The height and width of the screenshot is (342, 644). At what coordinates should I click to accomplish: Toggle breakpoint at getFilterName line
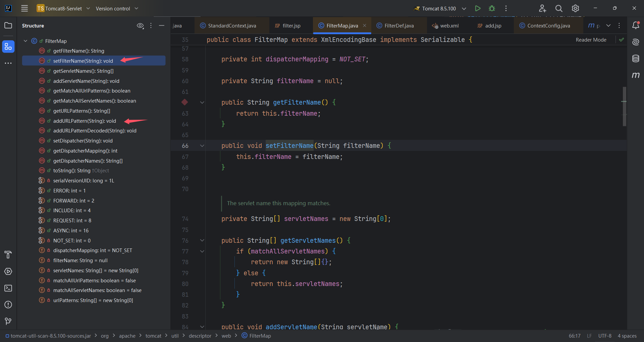(184, 102)
